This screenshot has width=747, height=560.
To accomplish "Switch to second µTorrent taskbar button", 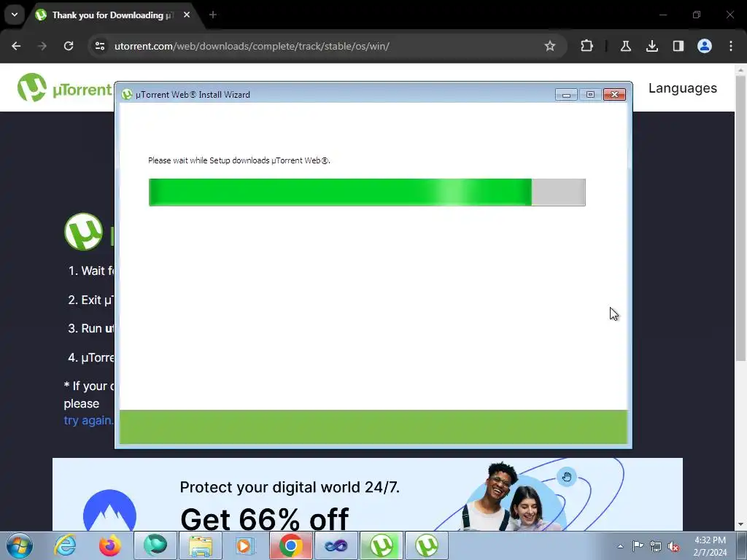I will [426, 545].
